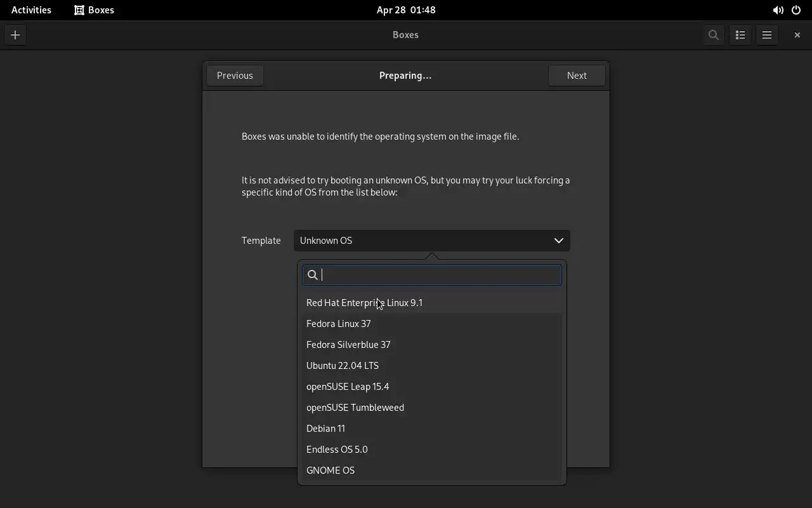Select Red Hat Enterprise Linux 9.1
This screenshot has width=812, height=508.
[x=364, y=303]
